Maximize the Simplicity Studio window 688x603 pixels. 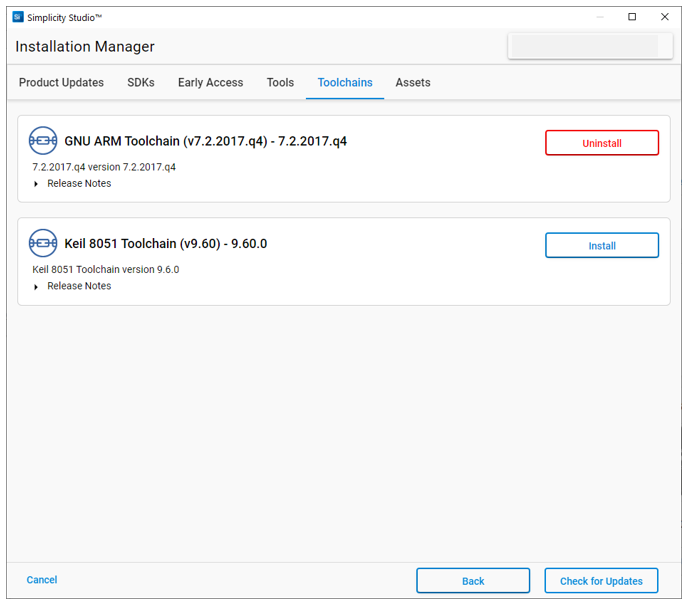click(632, 17)
